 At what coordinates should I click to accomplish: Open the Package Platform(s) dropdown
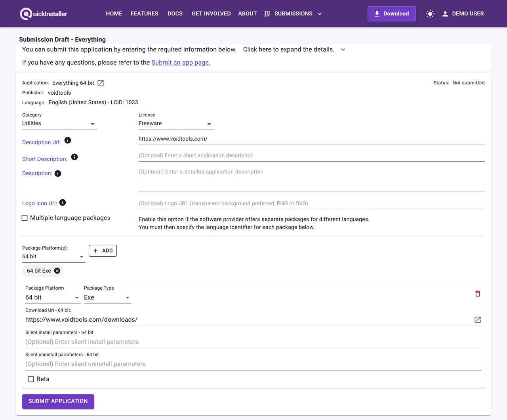54,257
